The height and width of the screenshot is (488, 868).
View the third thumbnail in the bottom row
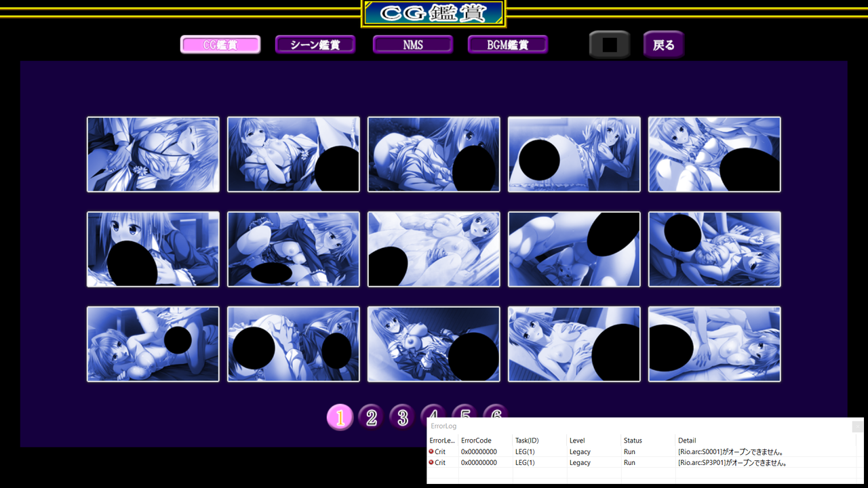[434, 344]
